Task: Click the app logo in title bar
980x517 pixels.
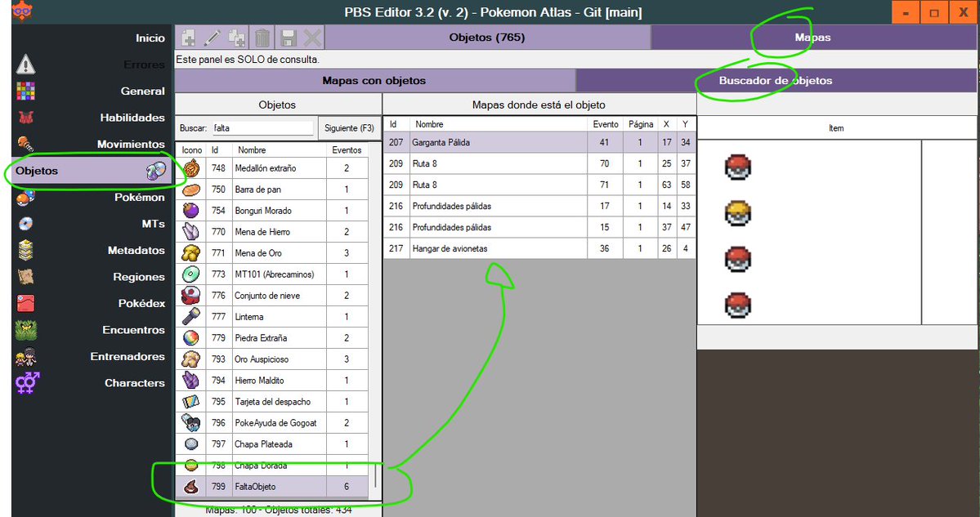Action: [x=23, y=11]
